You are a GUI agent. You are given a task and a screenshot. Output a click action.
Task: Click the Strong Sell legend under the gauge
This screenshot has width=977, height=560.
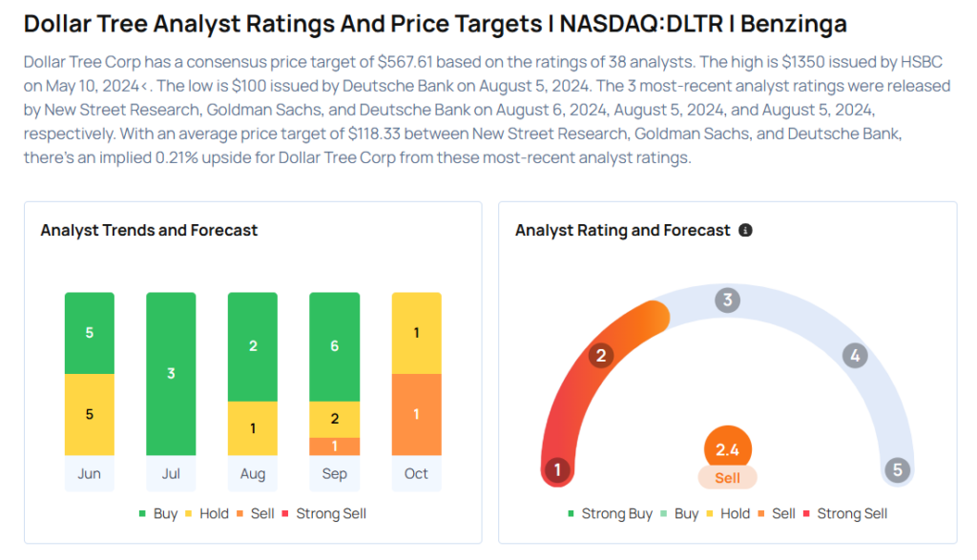(844, 513)
